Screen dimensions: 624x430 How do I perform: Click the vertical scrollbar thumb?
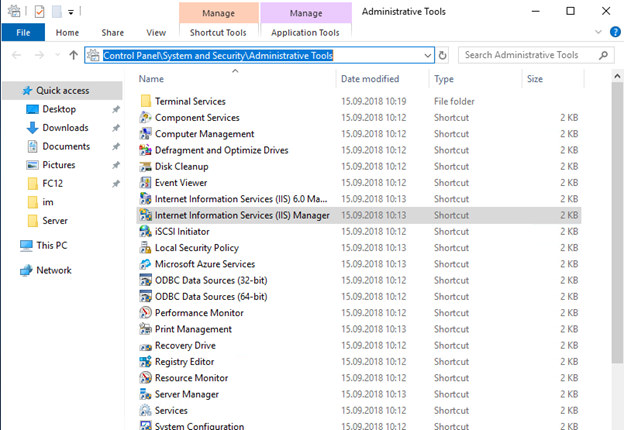click(617, 222)
